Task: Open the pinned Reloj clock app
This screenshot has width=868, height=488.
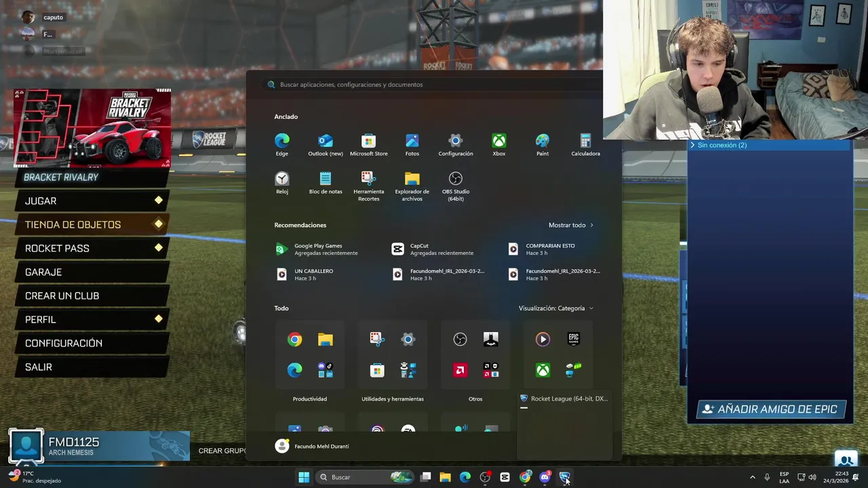Action: 282,183
